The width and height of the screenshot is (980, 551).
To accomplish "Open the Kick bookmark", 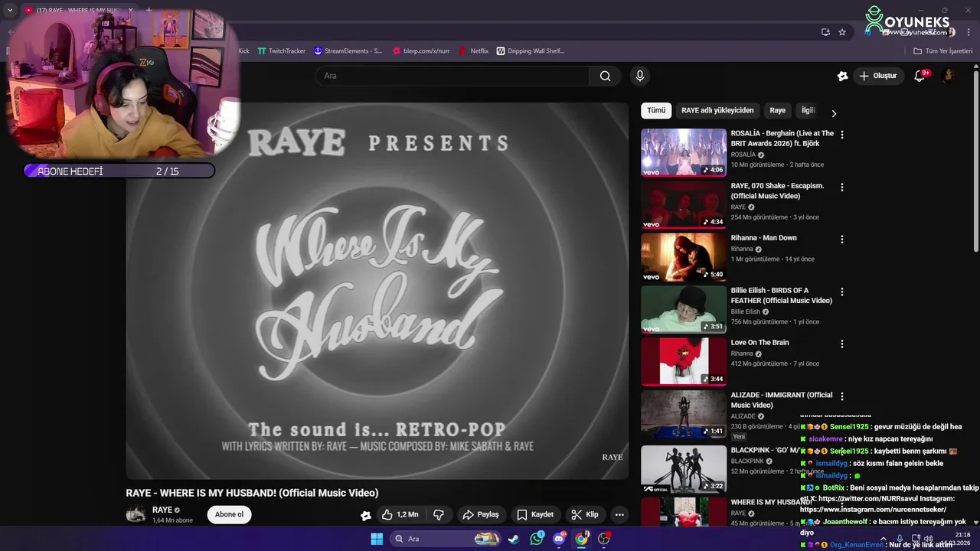I will click(243, 51).
